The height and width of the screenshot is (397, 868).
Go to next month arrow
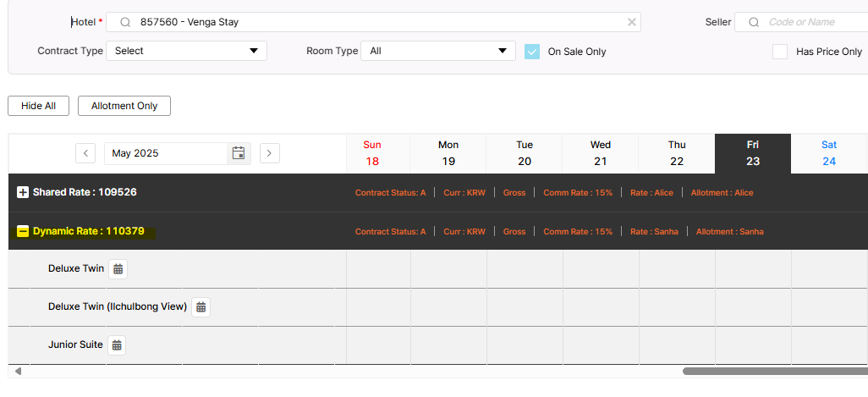(269, 153)
